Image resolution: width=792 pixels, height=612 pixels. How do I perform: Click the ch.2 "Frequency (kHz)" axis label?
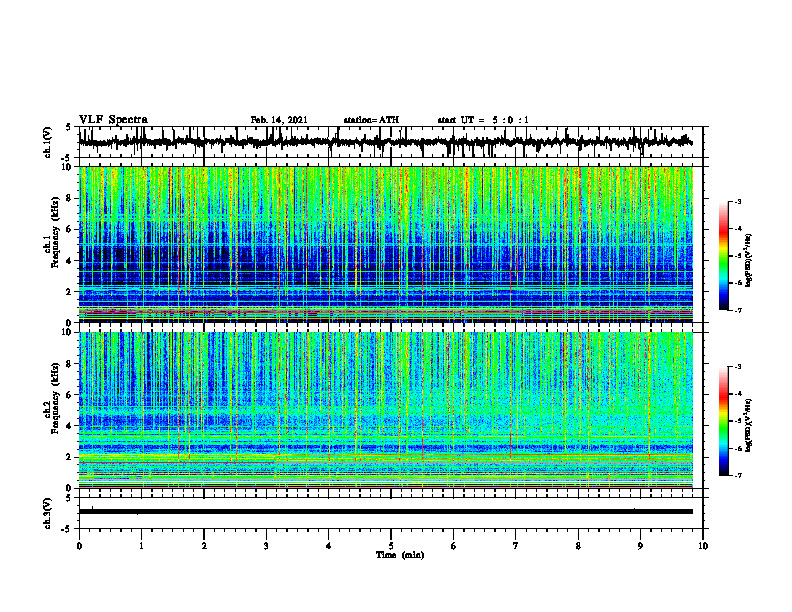(x=56, y=398)
